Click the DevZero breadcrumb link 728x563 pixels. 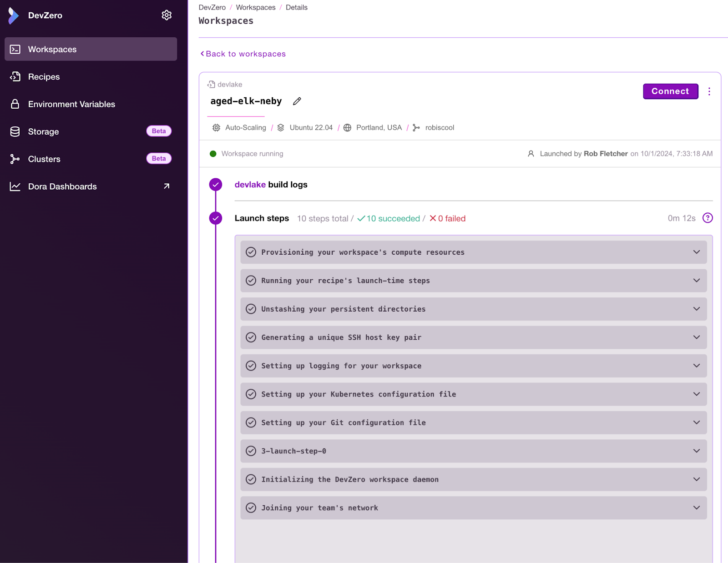[212, 7]
